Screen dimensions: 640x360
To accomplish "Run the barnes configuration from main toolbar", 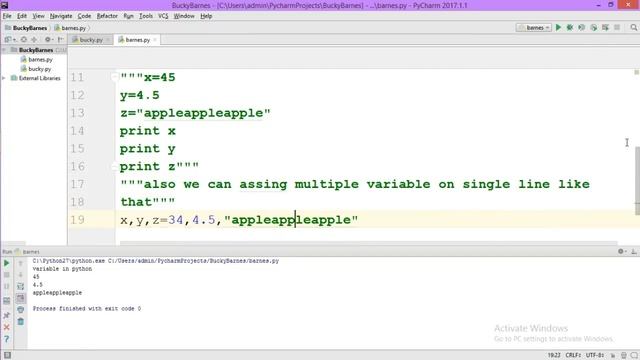I will pyautogui.click(x=558, y=27).
